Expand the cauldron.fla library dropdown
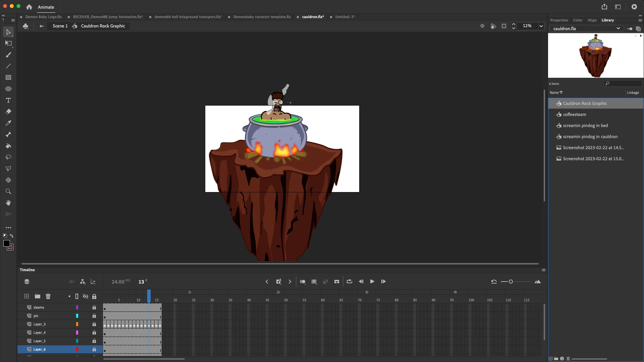Image resolution: width=644 pixels, height=362 pixels. tap(618, 28)
